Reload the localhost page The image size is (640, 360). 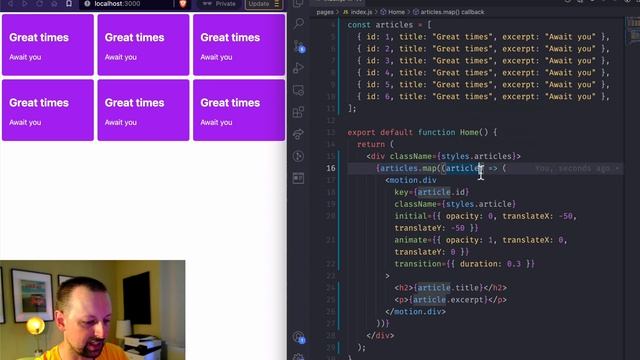pyautogui.click(x=39, y=4)
